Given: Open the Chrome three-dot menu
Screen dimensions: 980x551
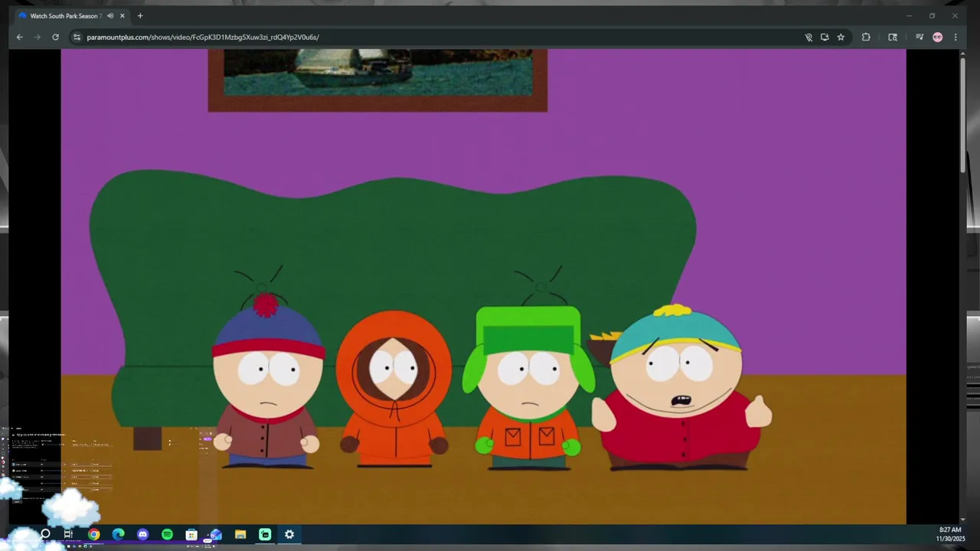Looking at the screenshot, I should pos(955,37).
